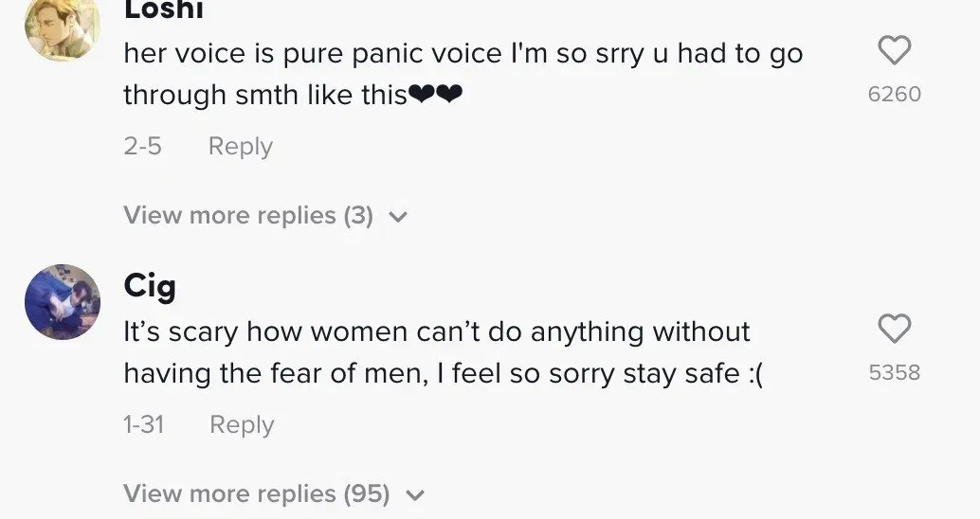Click the black heart emojis in Loshi's comment
The width and height of the screenshot is (980, 519).
click(434, 96)
